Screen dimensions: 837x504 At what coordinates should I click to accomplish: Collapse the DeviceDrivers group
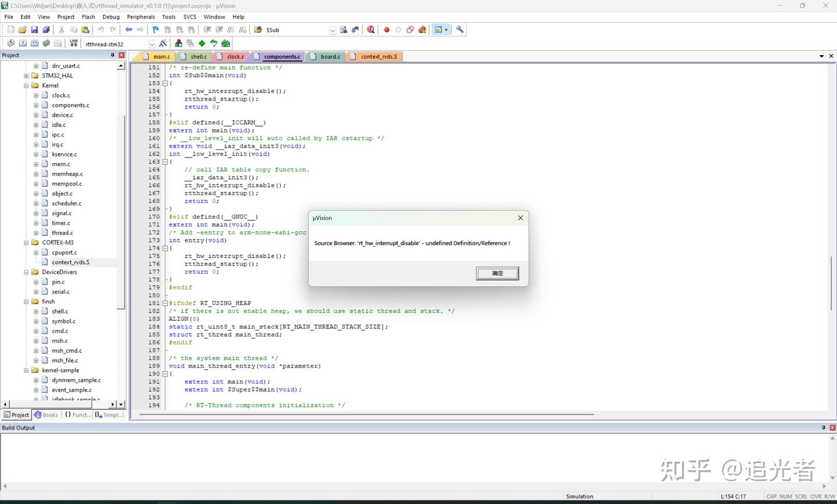(x=26, y=272)
